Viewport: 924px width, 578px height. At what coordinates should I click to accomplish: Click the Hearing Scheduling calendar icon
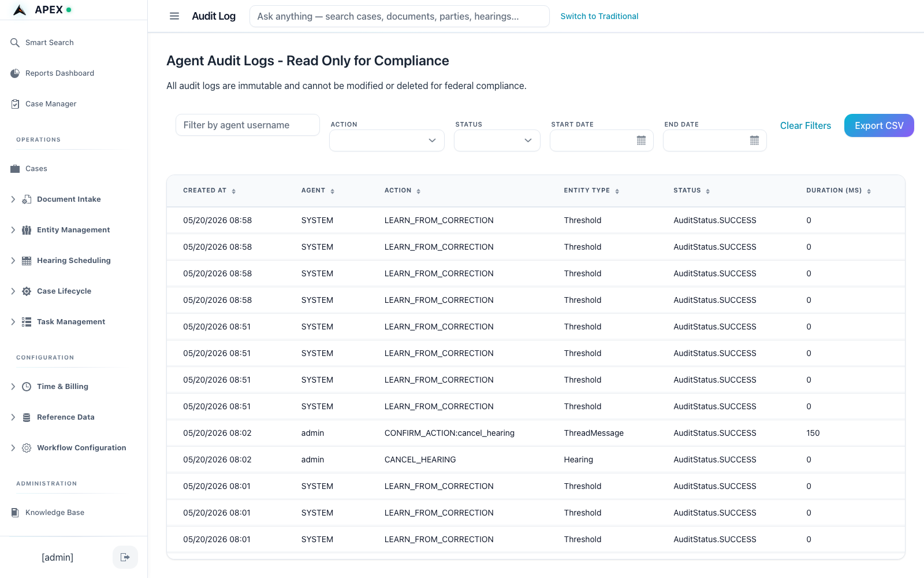[27, 261]
